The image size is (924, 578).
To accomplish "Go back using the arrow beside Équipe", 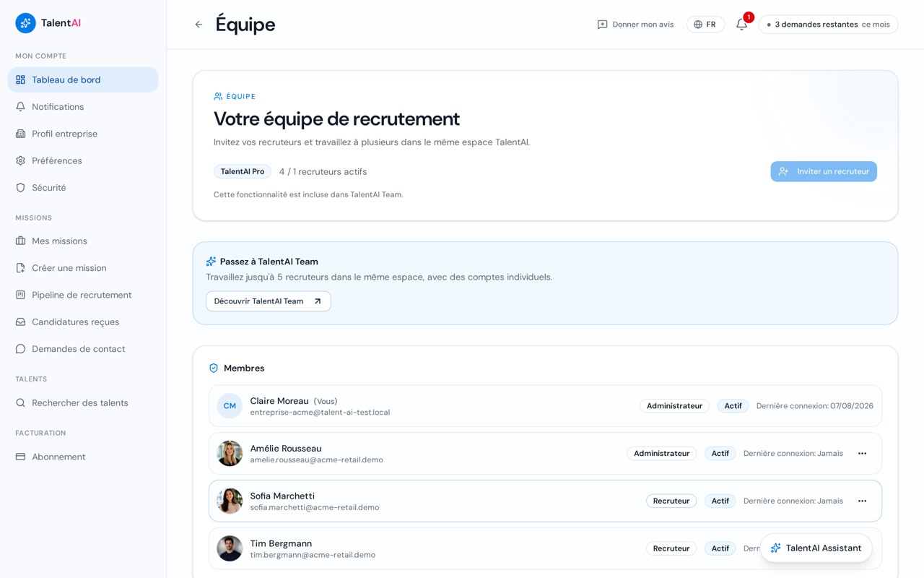I will tap(199, 25).
